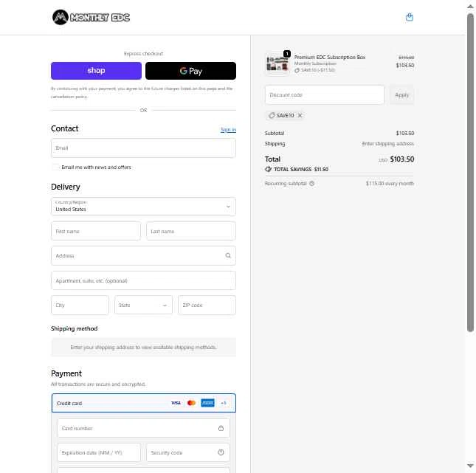Click the American Express icon
The image size is (476, 473).
(x=207, y=403)
